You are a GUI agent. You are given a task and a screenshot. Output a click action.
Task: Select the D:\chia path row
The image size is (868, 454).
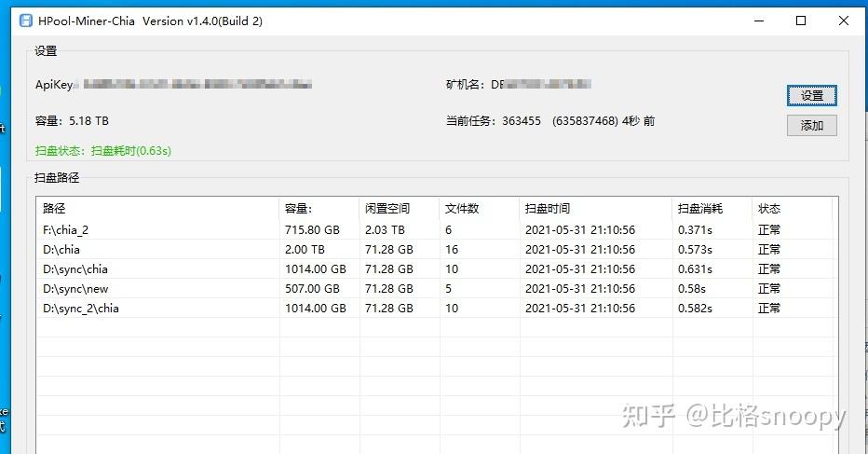(x=437, y=250)
